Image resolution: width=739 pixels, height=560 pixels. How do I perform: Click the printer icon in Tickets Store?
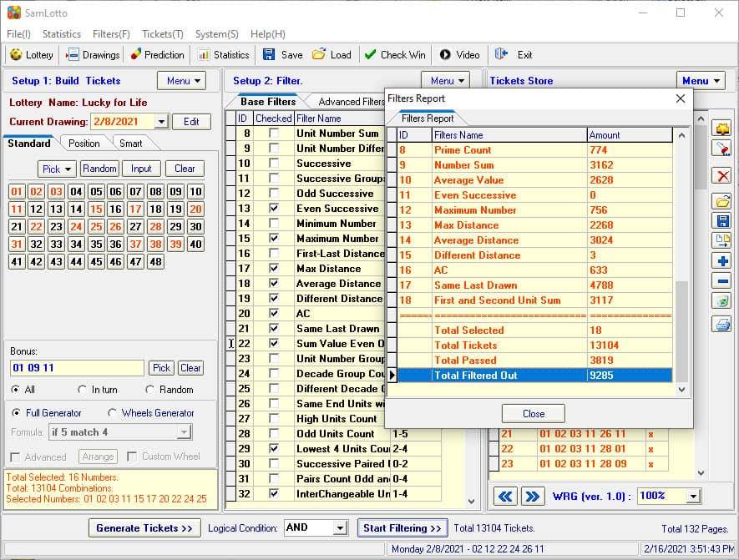coord(722,324)
